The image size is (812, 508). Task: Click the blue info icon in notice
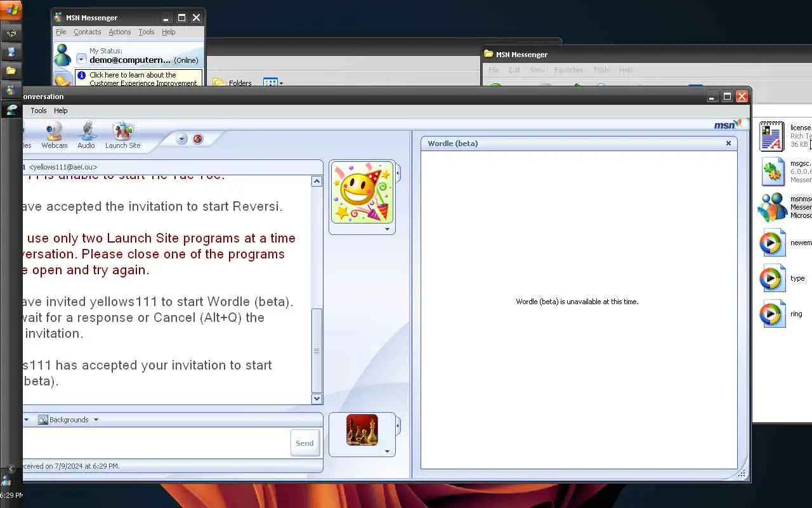[x=82, y=76]
